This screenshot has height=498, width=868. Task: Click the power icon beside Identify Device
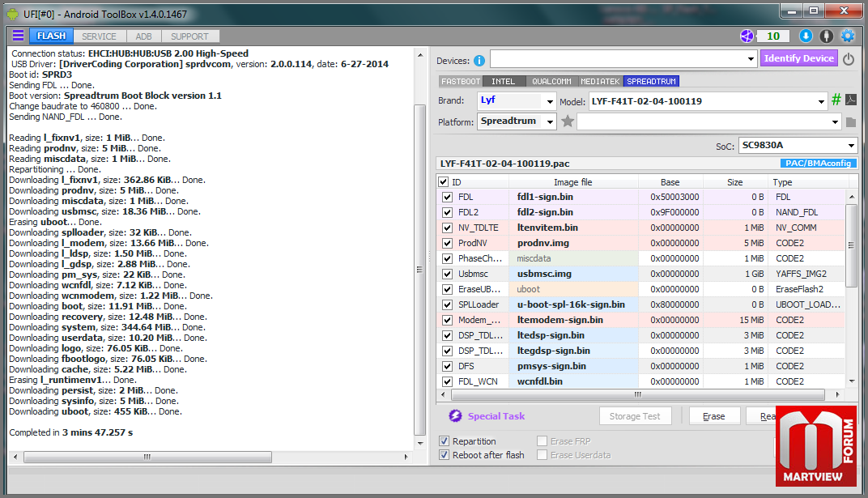tap(849, 58)
